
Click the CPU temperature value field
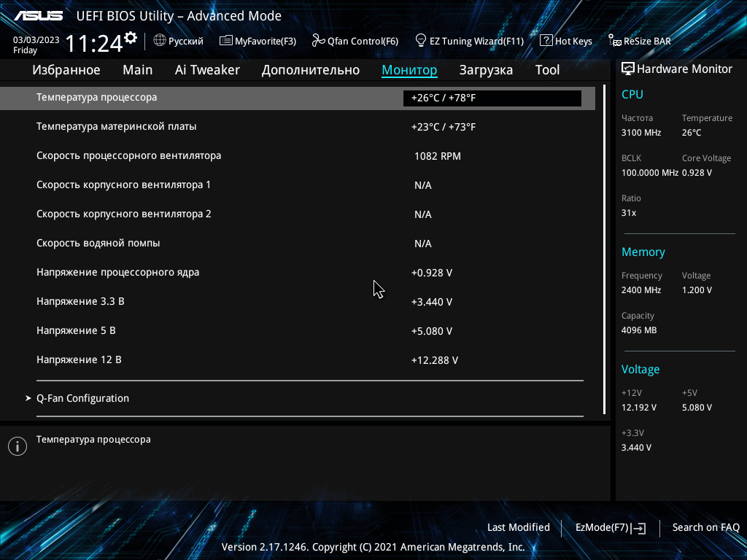tap(492, 98)
